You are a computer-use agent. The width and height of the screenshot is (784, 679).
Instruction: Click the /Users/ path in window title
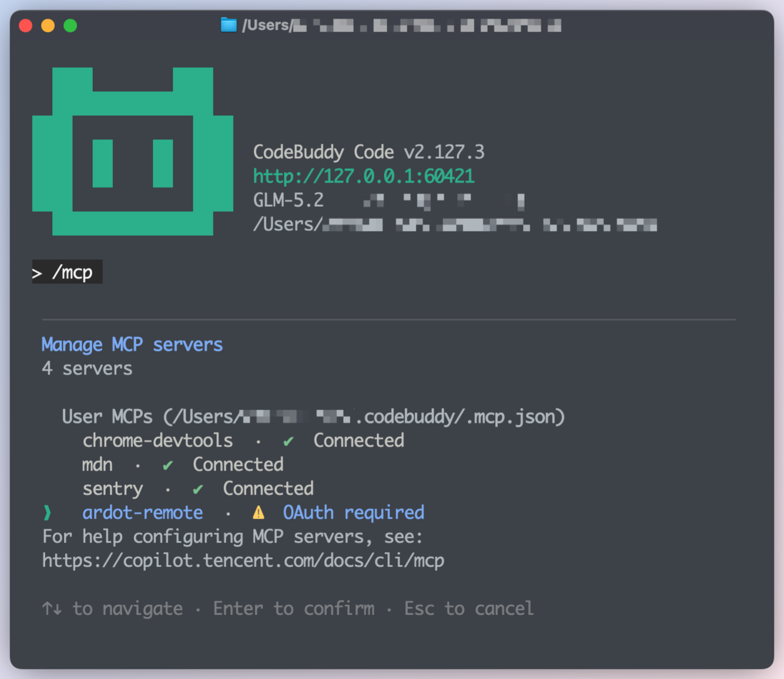click(401, 26)
